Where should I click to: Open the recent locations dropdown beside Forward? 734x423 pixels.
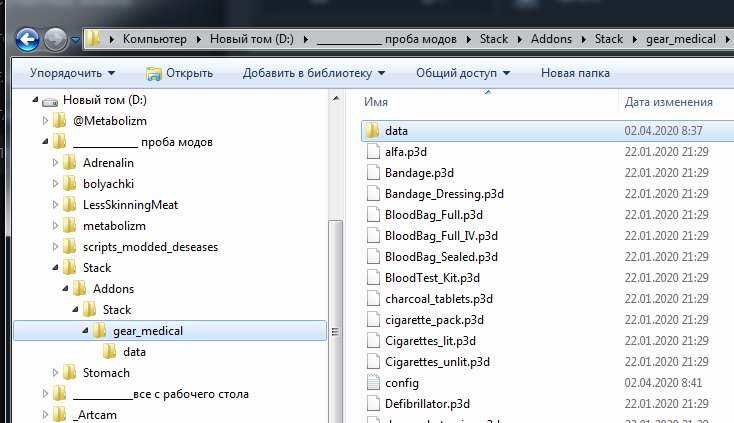coord(75,40)
